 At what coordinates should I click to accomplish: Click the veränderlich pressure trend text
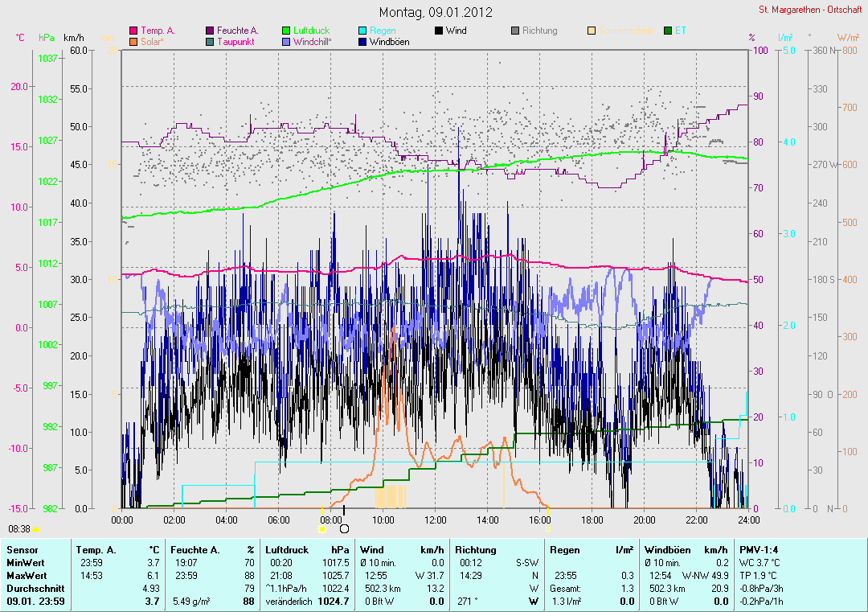tap(289, 601)
